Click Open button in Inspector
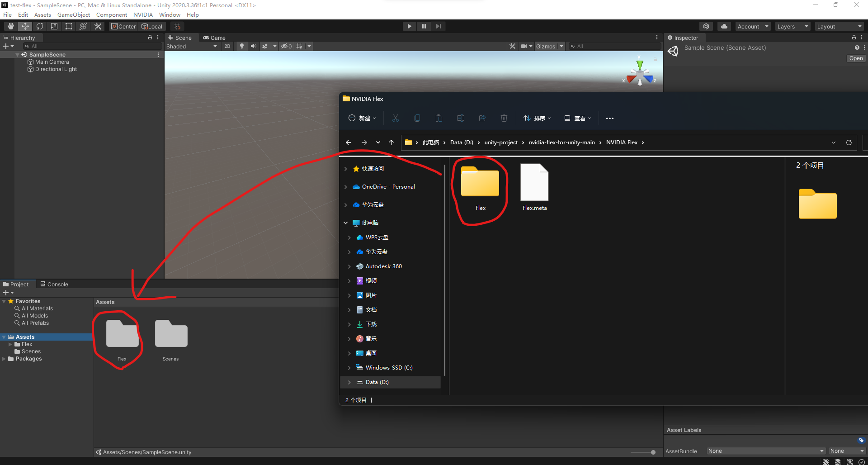The width and height of the screenshot is (868, 465). click(856, 58)
